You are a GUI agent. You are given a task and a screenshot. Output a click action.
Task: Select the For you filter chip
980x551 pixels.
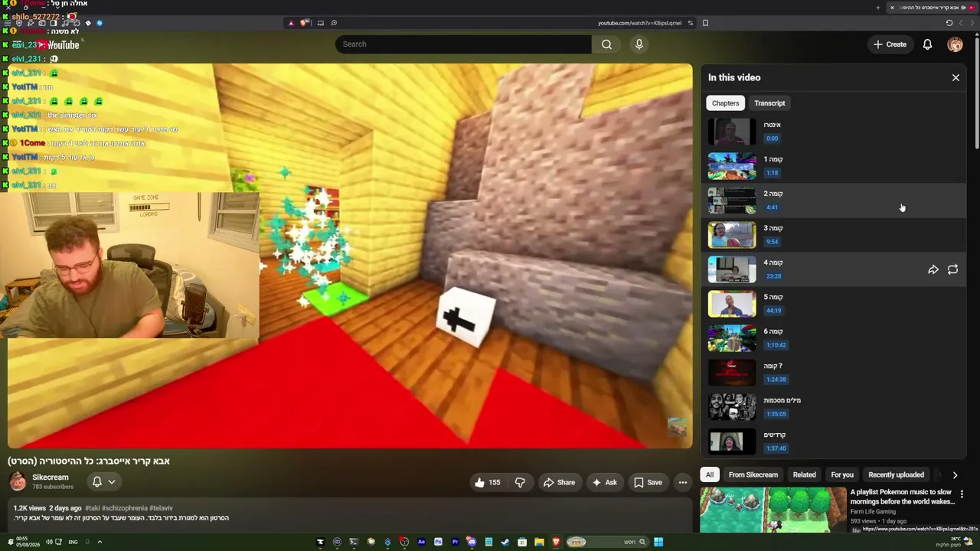(x=842, y=474)
